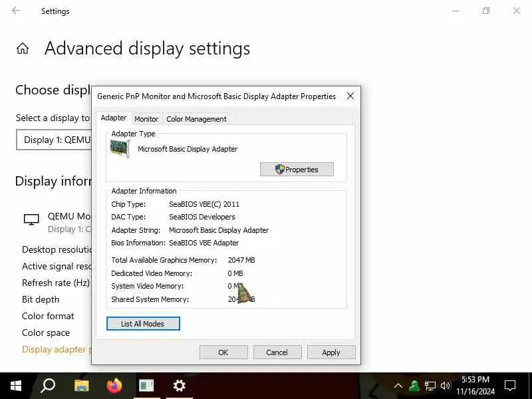The width and height of the screenshot is (532, 399).
Task: Click SeaBIOS Developers DAC value
Action: pyautogui.click(x=202, y=217)
